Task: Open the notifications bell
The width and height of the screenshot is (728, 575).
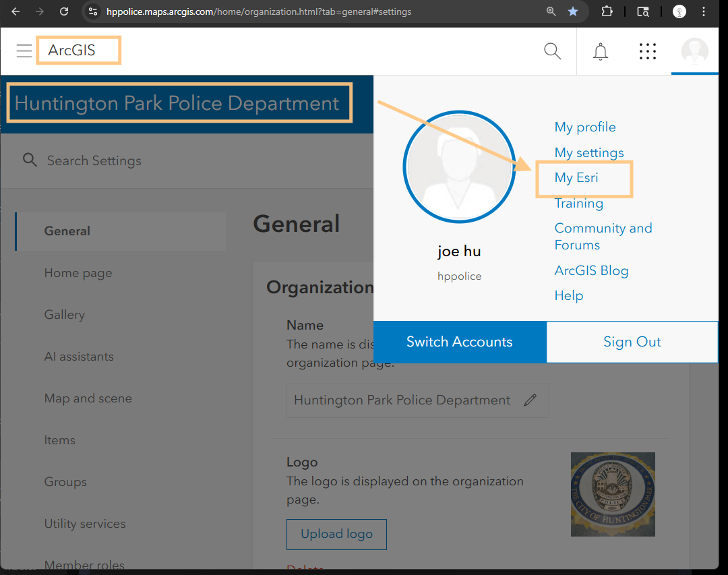Action: click(x=600, y=51)
